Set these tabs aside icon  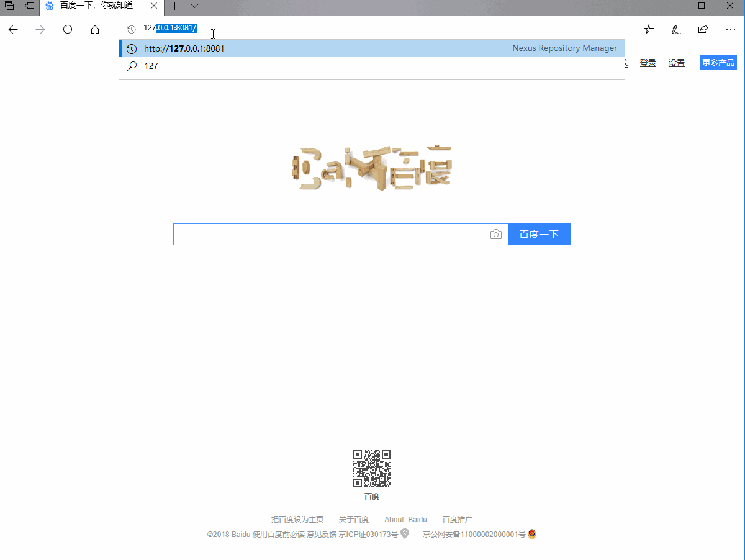[29, 6]
